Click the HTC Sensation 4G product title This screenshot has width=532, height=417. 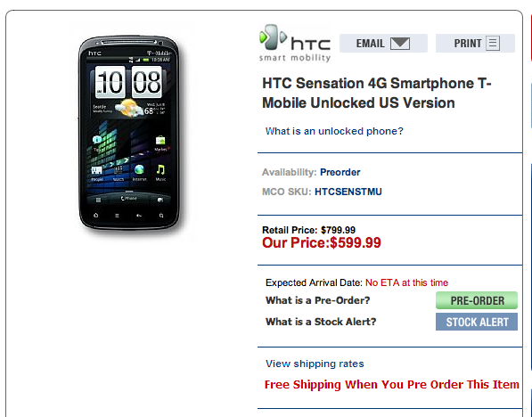click(x=377, y=93)
